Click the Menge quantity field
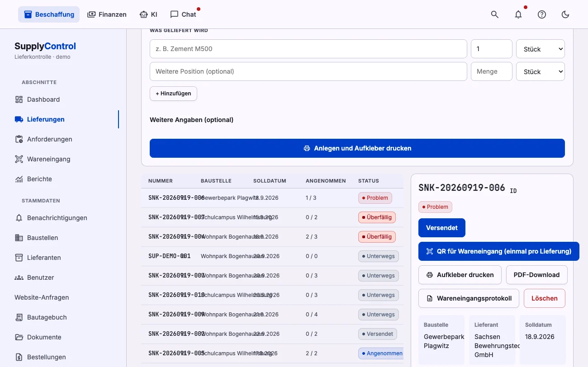Viewport: 588px width, 367px height. point(492,71)
